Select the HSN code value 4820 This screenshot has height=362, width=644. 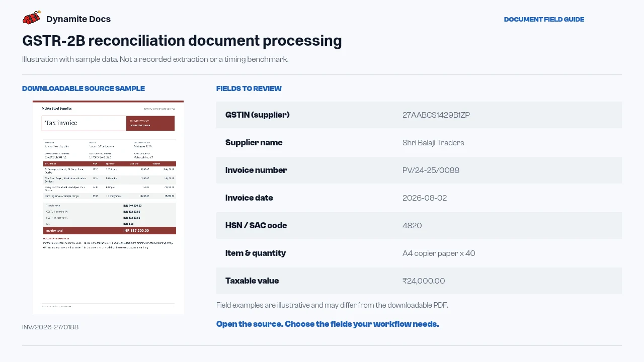click(x=412, y=225)
